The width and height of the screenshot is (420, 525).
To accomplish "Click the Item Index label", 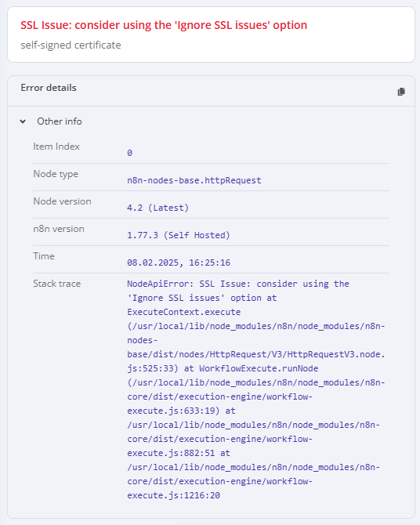I will click(56, 147).
